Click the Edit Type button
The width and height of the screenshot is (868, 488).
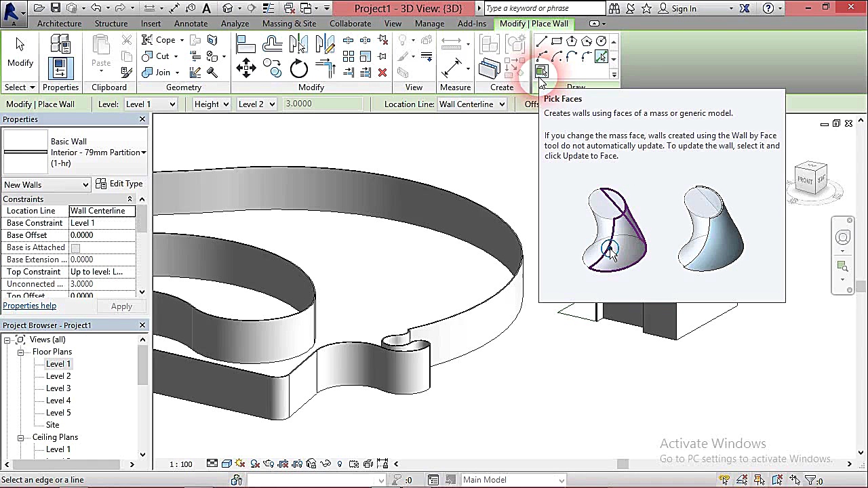[119, 184]
